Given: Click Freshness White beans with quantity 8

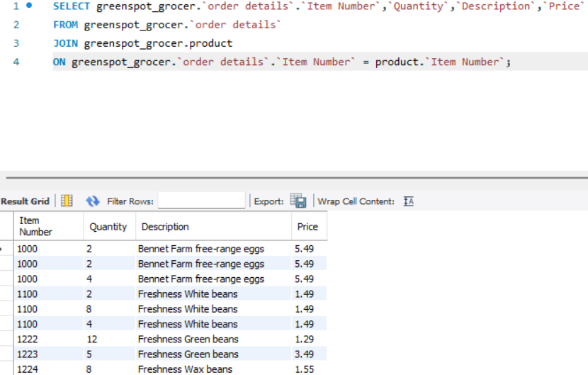Looking at the screenshot, I should 213,309.
